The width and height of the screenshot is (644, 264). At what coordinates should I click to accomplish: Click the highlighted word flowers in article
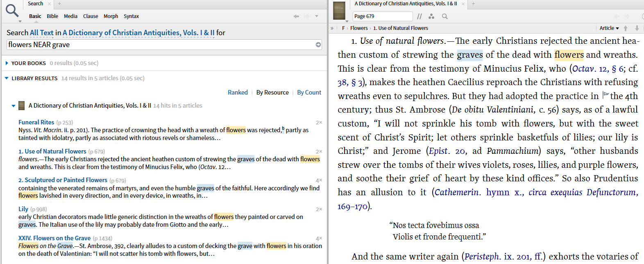569,55
